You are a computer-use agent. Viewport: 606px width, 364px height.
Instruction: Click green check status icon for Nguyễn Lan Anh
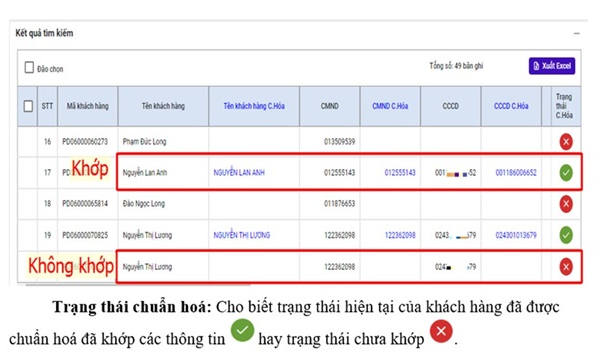pyautogui.click(x=566, y=173)
